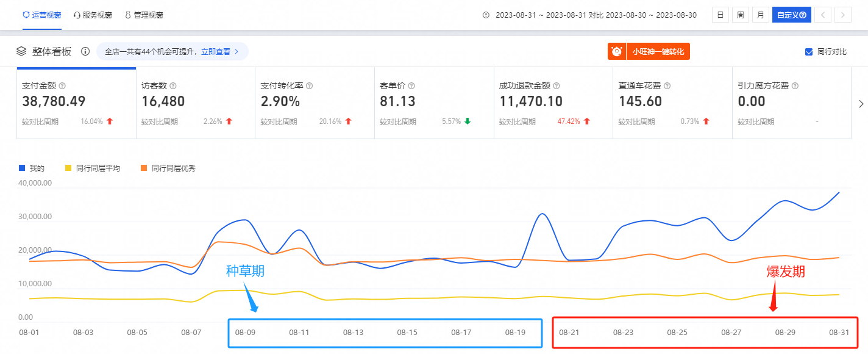Switch to the 管理视窗 tab
Screen dimensions: 868x354
(144, 15)
